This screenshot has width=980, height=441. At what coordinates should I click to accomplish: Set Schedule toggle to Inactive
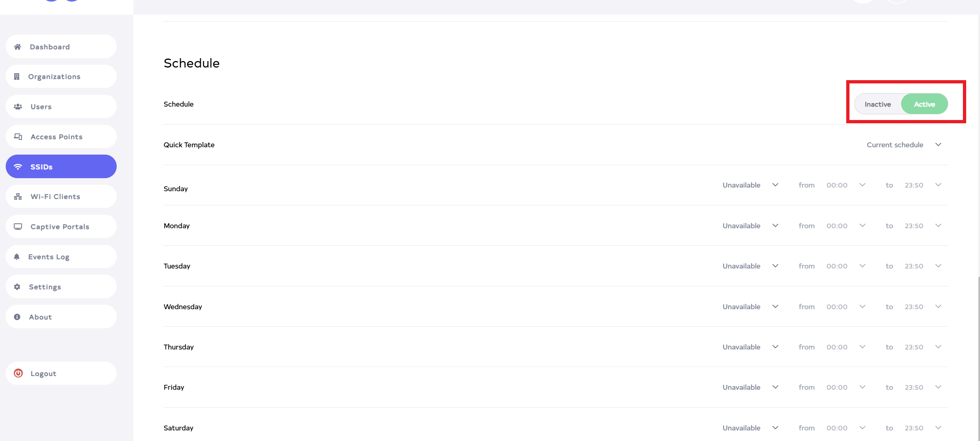point(878,104)
